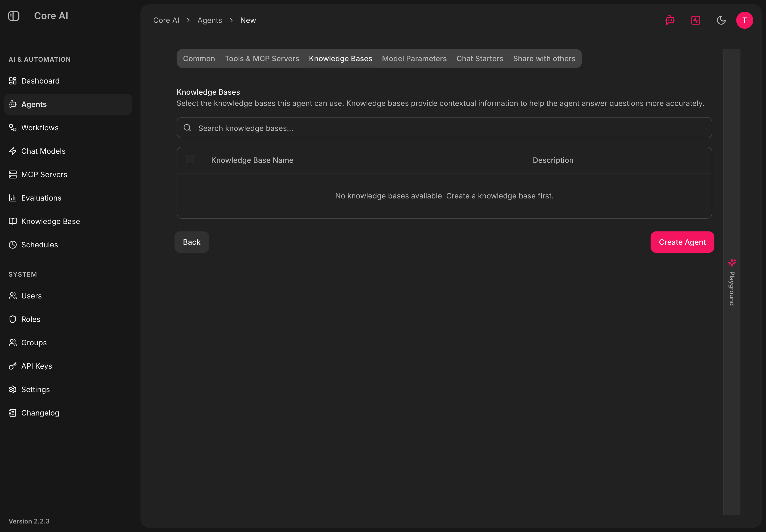
Task: Open the activity monitor icon in header
Action: [x=696, y=20]
